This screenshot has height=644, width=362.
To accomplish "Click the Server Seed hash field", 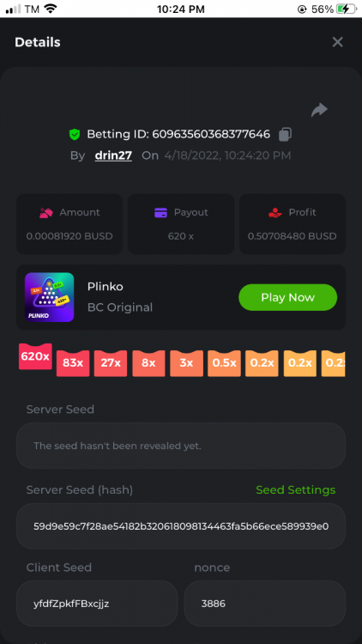I will coord(181,526).
